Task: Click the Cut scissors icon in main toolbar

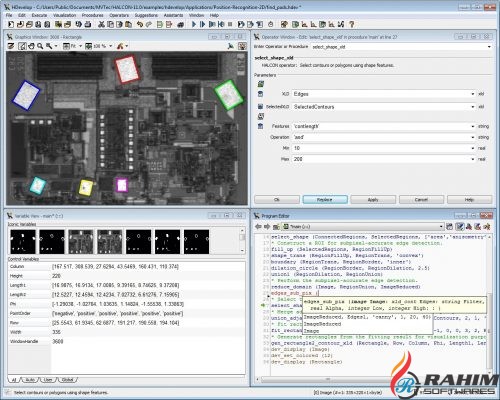Action: click(x=101, y=24)
